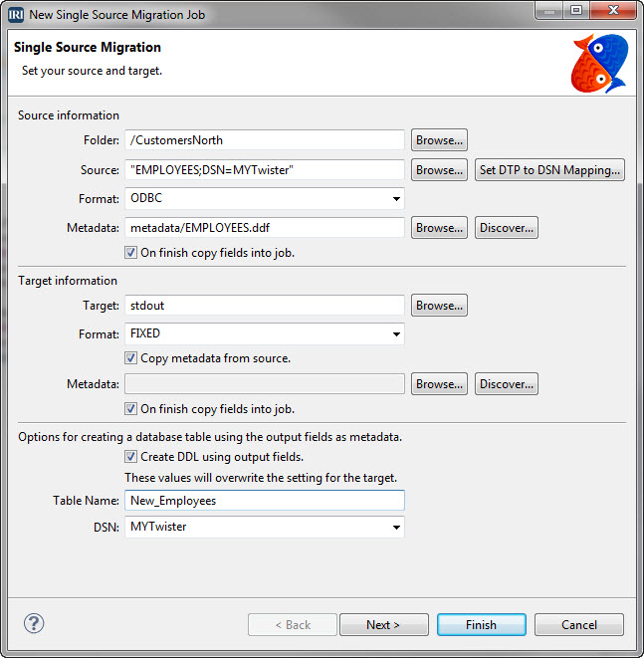Click the two-fish migration wizard logo
Viewport: 644px width, 658px height.
(x=600, y=63)
